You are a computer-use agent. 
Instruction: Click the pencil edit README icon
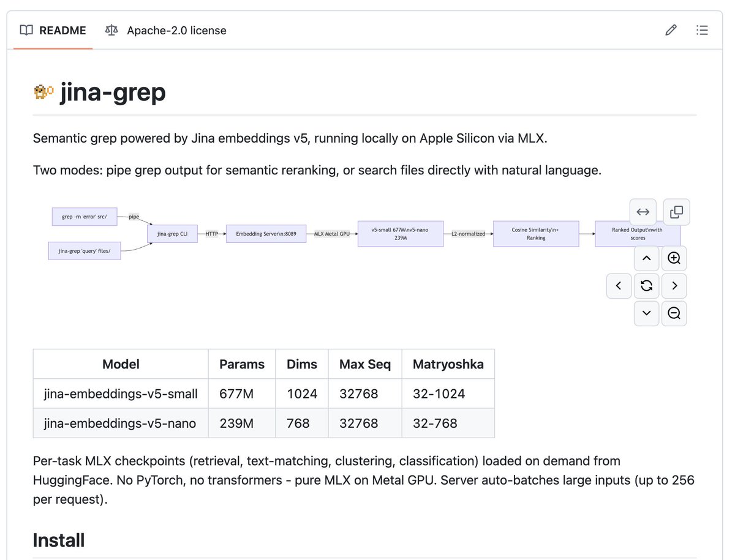(671, 30)
